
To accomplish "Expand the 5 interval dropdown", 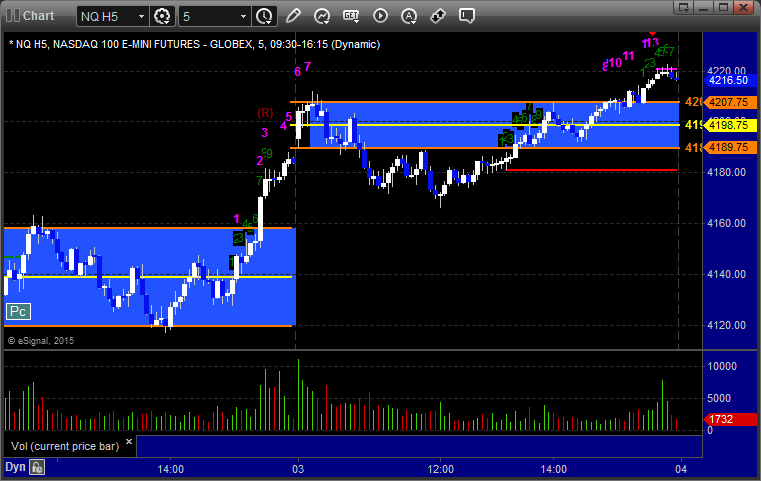I will (244, 17).
